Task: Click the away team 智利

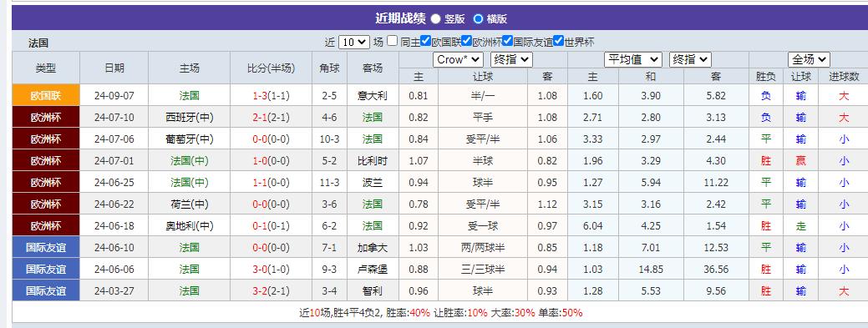Action: [x=373, y=291]
